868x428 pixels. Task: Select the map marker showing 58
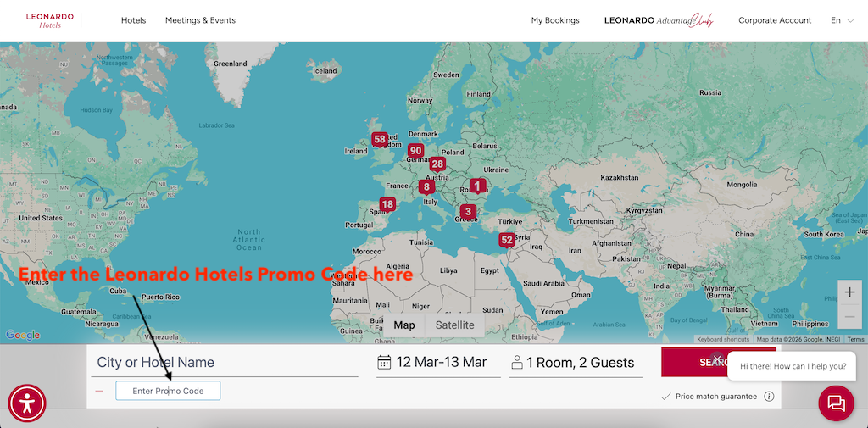point(379,140)
